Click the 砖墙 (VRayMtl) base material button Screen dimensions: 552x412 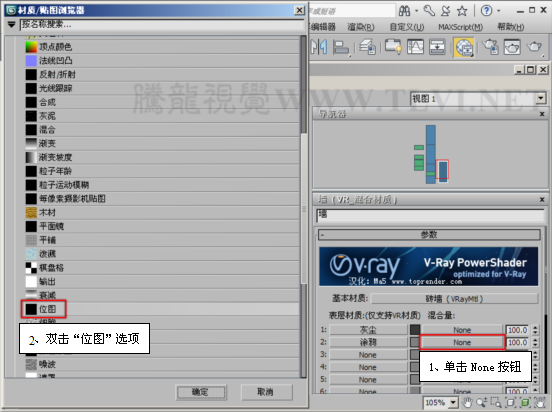[x=454, y=299]
